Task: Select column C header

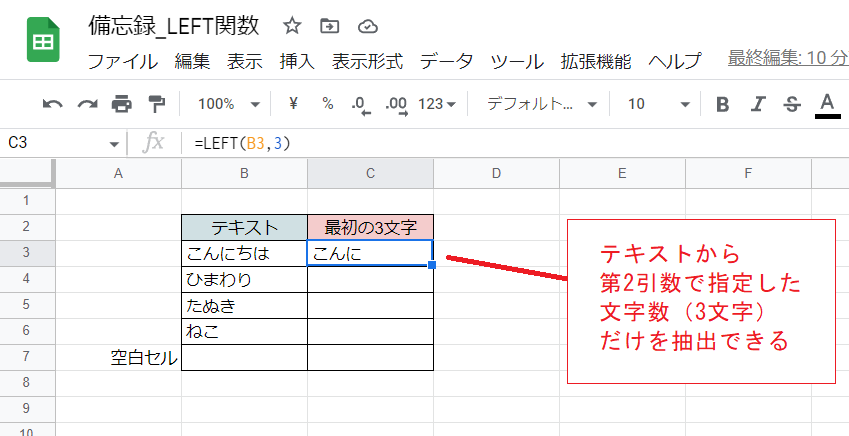Action: click(370, 173)
